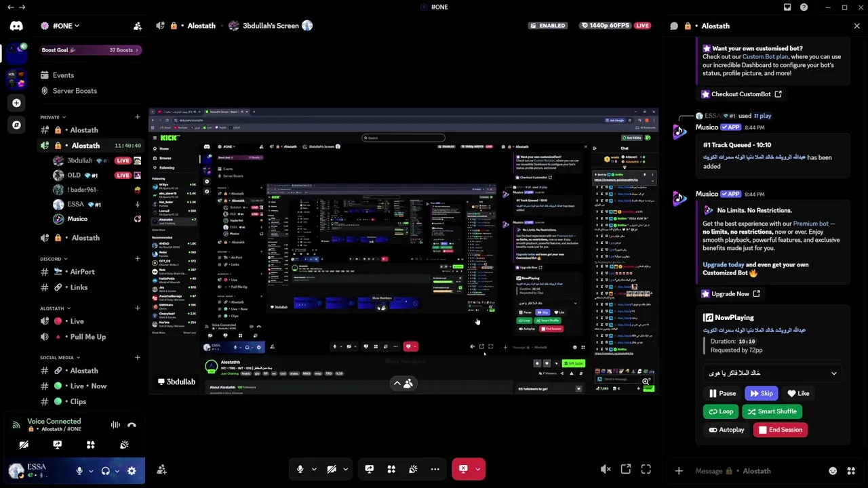
Task: Open the soundboard icon in Voice Connected panel
Action: tap(124, 445)
